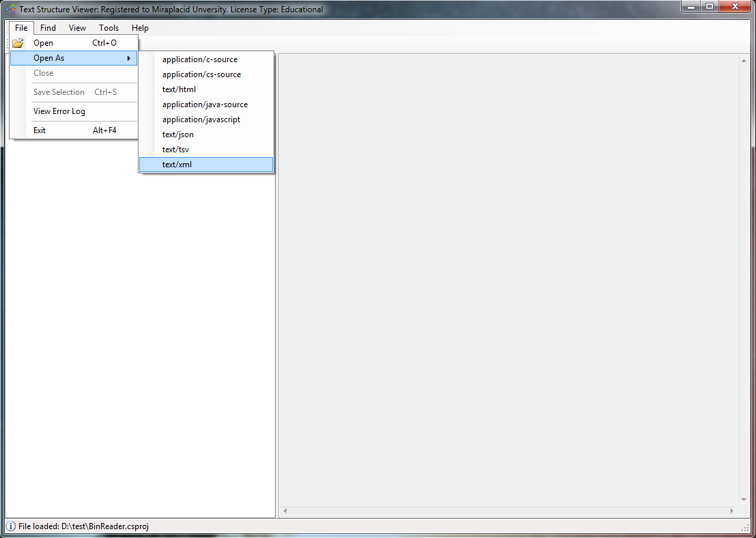
Task: Open file as application/c-source
Action: 206,59
